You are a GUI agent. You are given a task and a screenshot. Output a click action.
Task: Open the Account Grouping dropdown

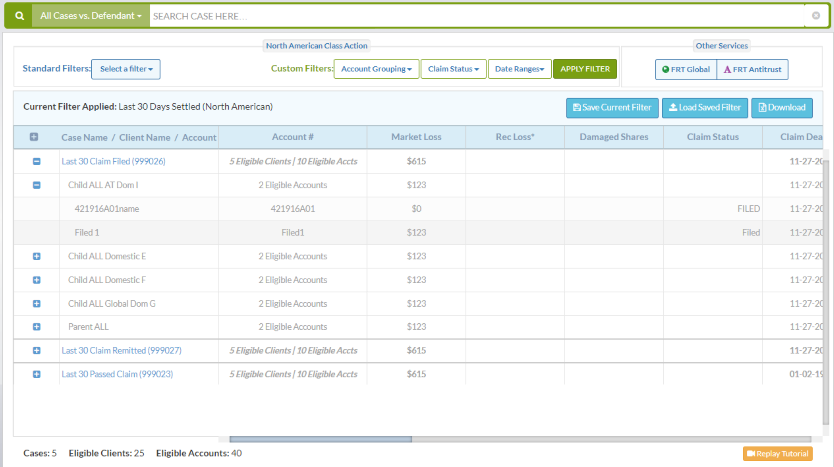376,69
